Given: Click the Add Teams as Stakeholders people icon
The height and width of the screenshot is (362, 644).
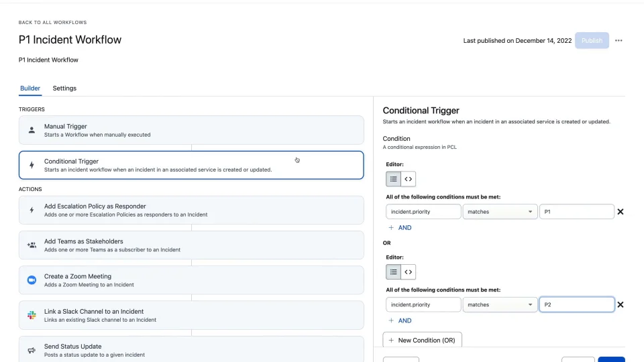Looking at the screenshot, I should pyautogui.click(x=32, y=245).
